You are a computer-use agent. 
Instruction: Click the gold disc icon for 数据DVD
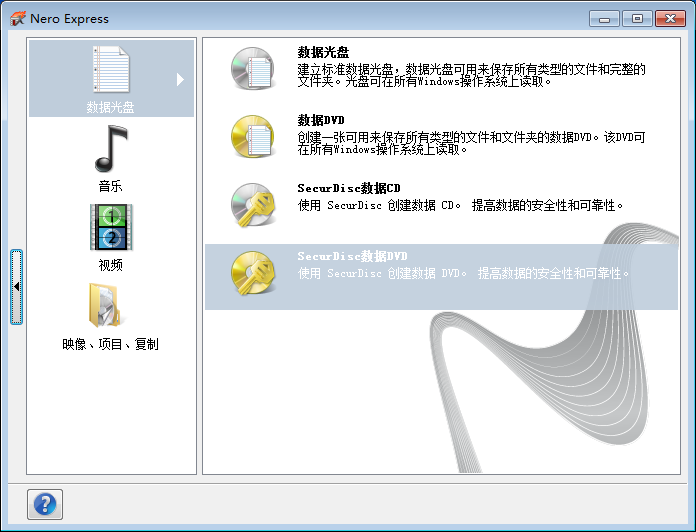(x=253, y=136)
